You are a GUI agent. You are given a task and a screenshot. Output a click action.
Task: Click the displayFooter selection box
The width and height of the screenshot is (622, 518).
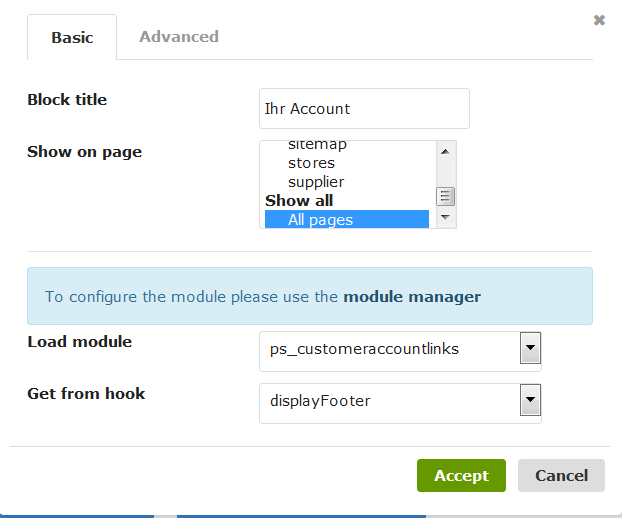[x=390, y=401]
